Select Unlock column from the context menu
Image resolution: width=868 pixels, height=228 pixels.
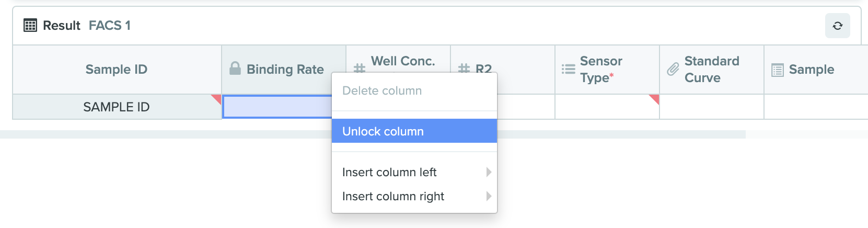point(414,131)
